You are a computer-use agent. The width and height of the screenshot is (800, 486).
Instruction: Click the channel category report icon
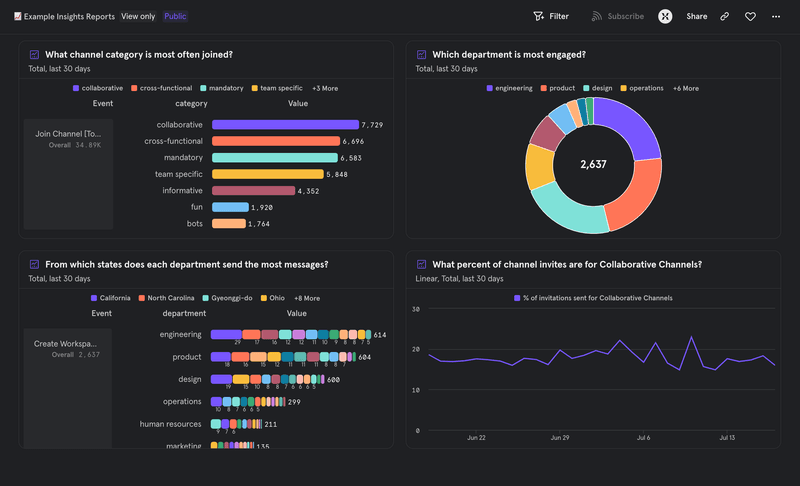pos(34,55)
